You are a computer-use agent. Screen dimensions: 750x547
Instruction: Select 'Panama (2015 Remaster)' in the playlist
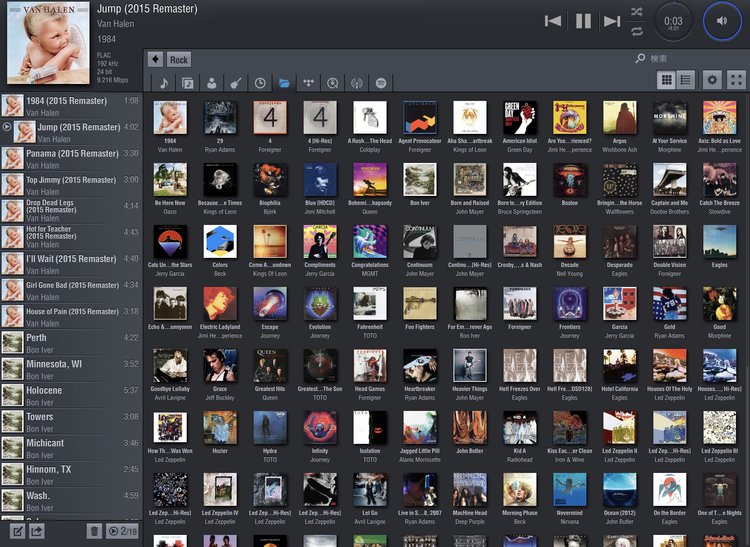click(x=72, y=158)
